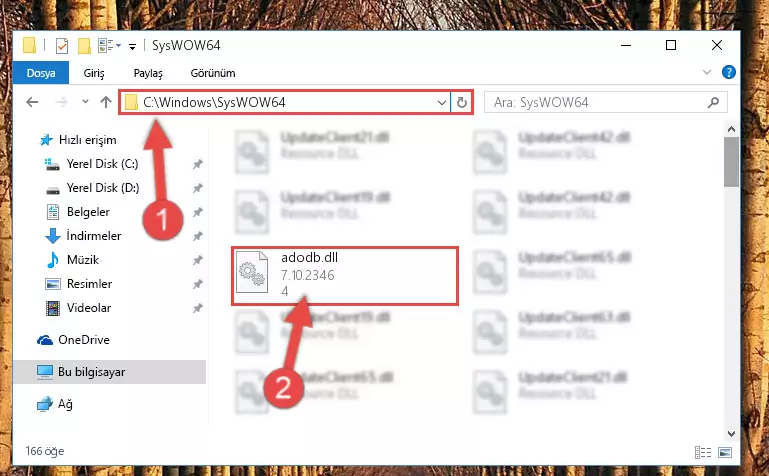Open recent locations dropdown arrow
769x476 pixels.
85,101
